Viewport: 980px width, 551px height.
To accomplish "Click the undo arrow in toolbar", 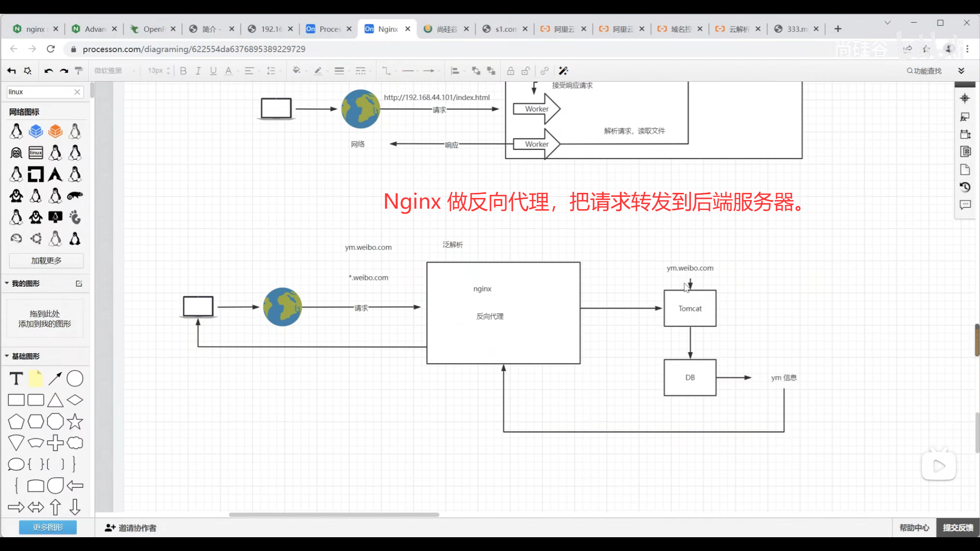I will click(x=48, y=71).
